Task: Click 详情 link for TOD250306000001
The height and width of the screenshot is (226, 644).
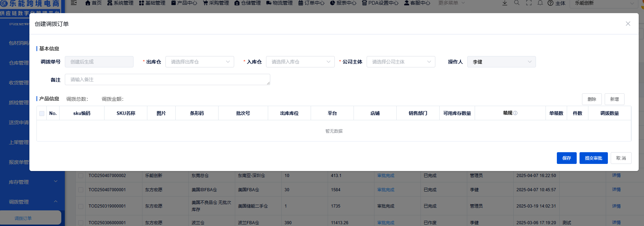Action: coord(616,223)
